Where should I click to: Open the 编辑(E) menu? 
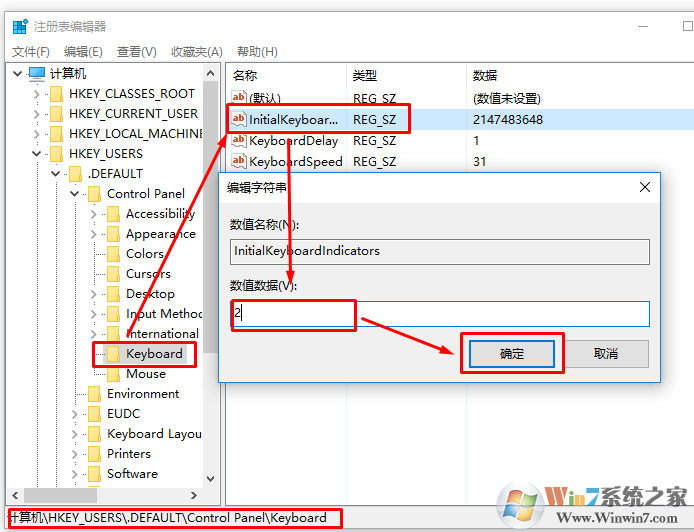click(x=83, y=52)
